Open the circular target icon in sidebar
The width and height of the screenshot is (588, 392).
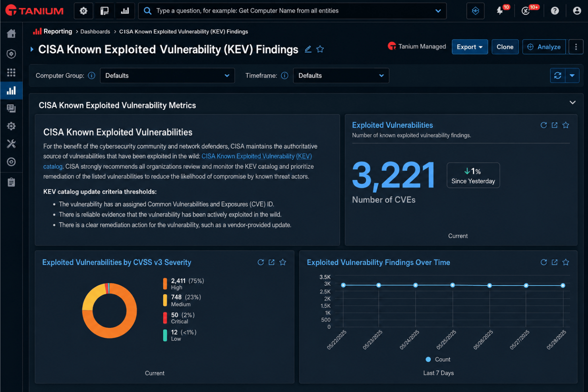pyautogui.click(x=12, y=162)
